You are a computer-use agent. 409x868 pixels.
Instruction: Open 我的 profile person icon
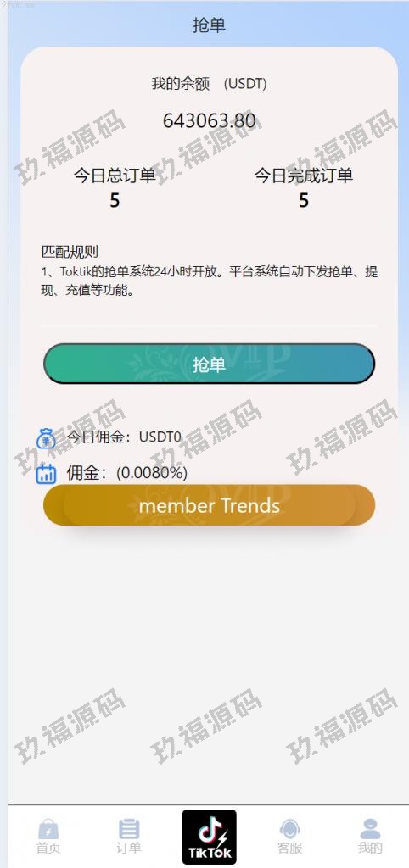tap(370, 829)
